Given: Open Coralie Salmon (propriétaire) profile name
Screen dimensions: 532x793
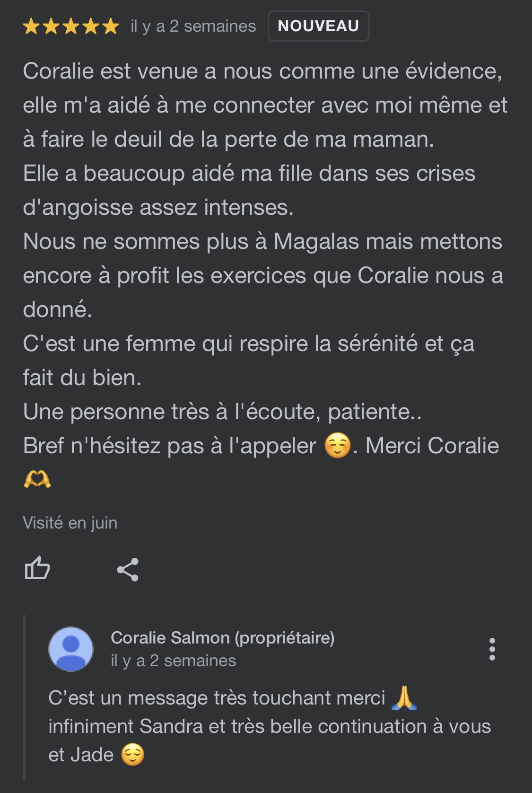Looking at the screenshot, I should pos(222,638).
